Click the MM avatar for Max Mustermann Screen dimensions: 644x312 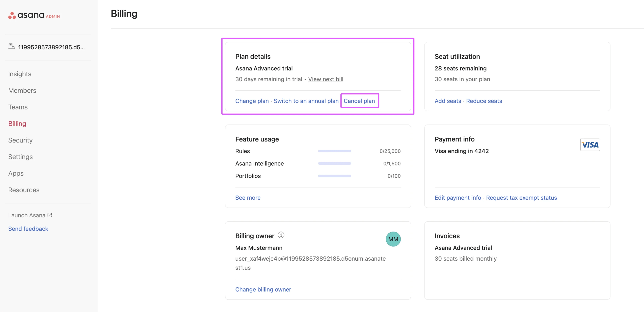click(393, 239)
